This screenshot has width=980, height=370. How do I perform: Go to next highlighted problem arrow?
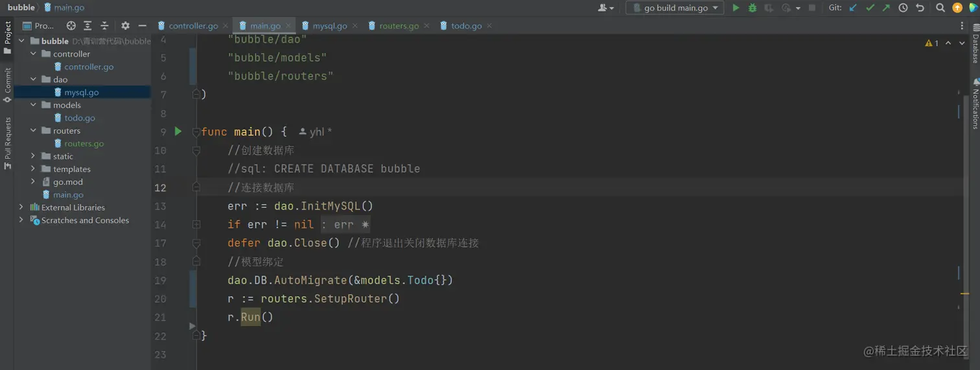click(x=961, y=43)
